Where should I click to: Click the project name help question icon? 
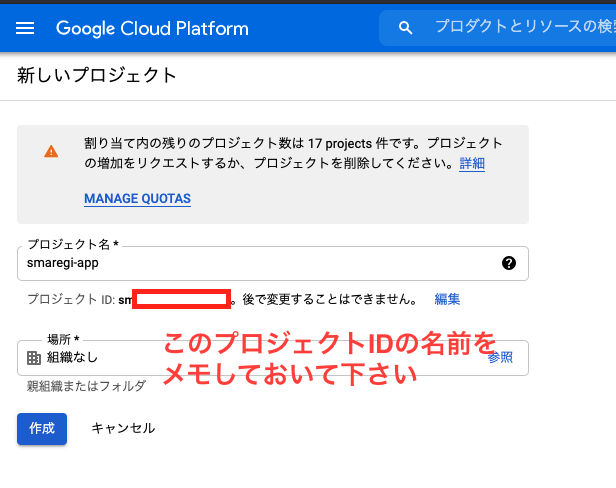(x=509, y=263)
